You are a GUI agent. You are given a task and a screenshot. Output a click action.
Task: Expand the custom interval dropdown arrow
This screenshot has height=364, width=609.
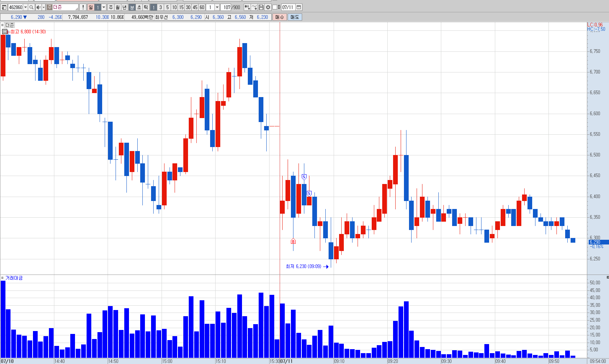(217, 7)
